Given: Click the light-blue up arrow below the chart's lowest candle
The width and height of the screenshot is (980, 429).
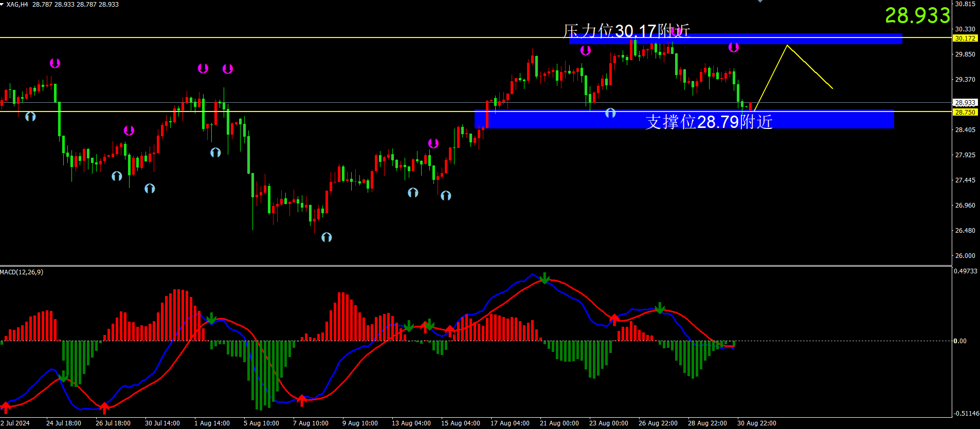Looking at the screenshot, I should point(326,237).
